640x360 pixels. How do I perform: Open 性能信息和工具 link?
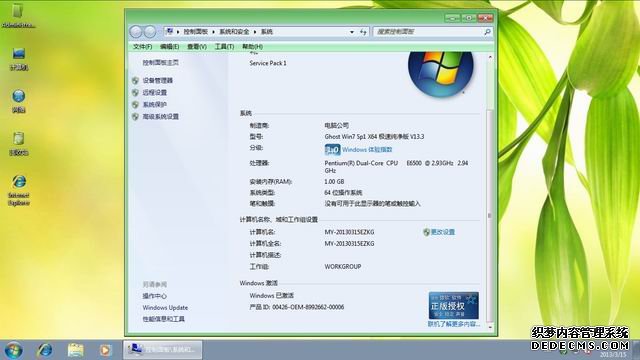(x=163, y=319)
